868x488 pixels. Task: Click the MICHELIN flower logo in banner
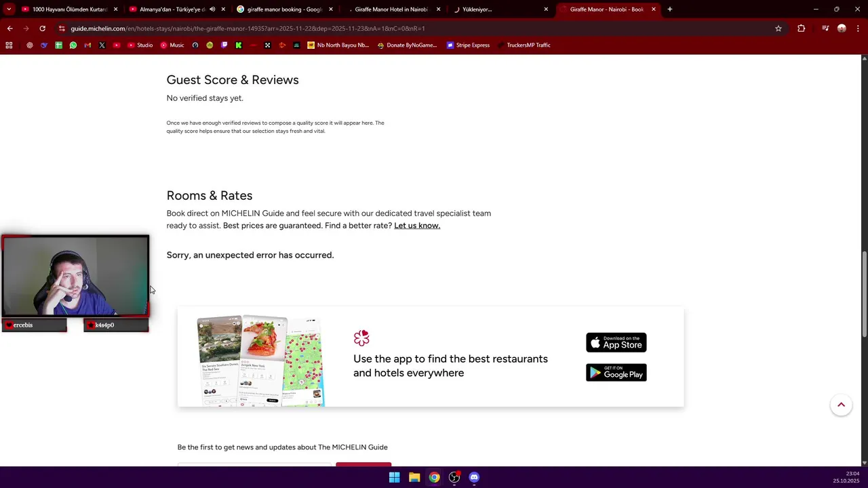[x=361, y=338]
